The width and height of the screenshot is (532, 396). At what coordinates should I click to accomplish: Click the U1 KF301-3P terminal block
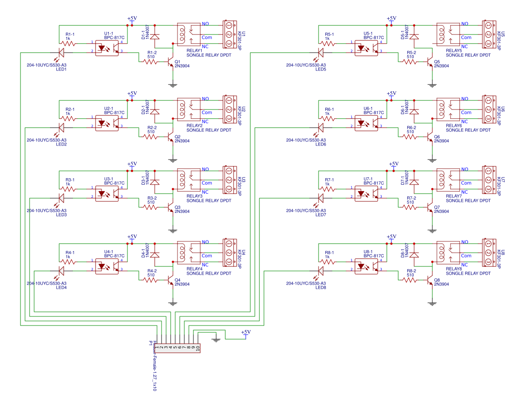(228, 35)
